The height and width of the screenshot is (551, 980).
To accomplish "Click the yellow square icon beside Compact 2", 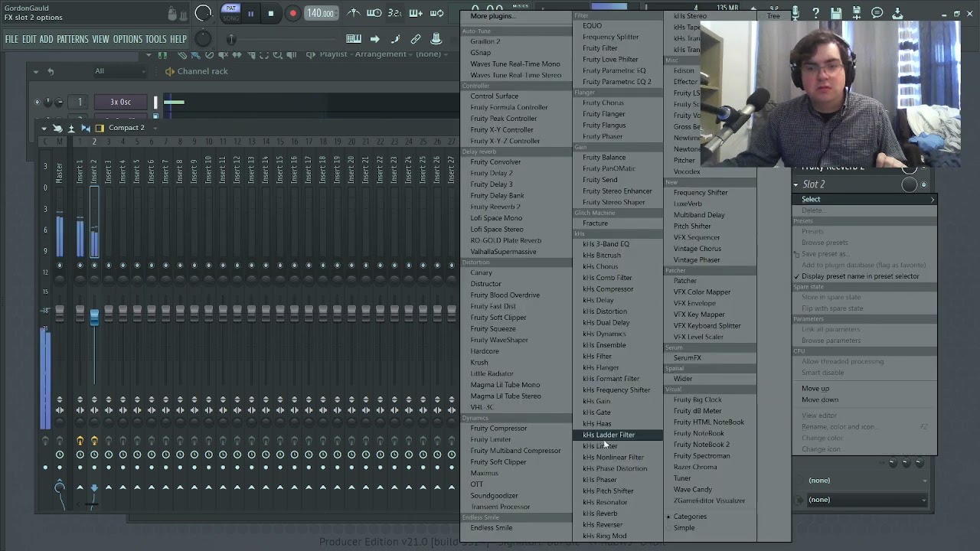I will point(100,128).
